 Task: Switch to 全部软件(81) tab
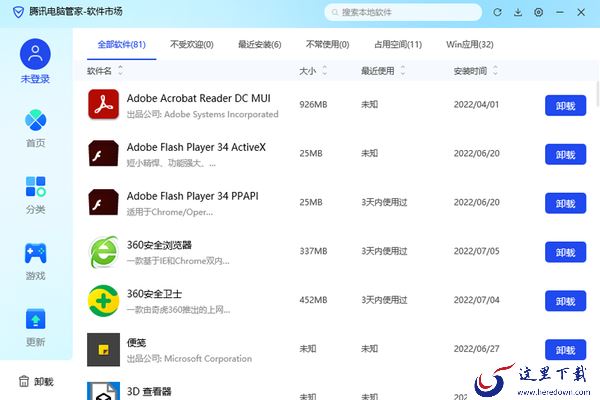pyautogui.click(x=122, y=45)
